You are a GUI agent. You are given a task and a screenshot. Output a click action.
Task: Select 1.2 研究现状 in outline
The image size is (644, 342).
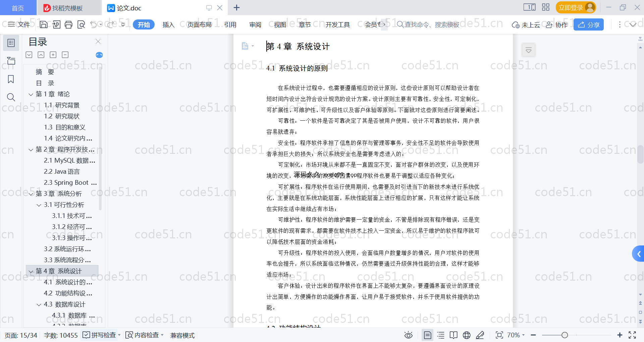click(62, 116)
